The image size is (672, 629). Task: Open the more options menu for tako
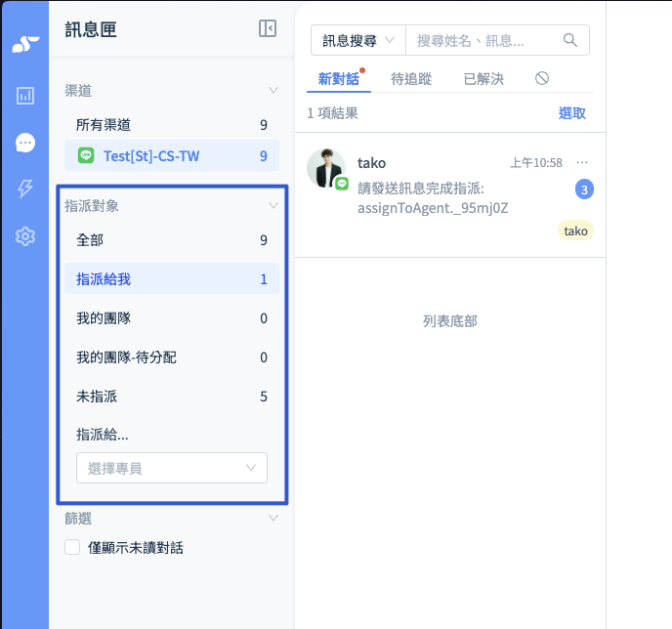(x=582, y=162)
